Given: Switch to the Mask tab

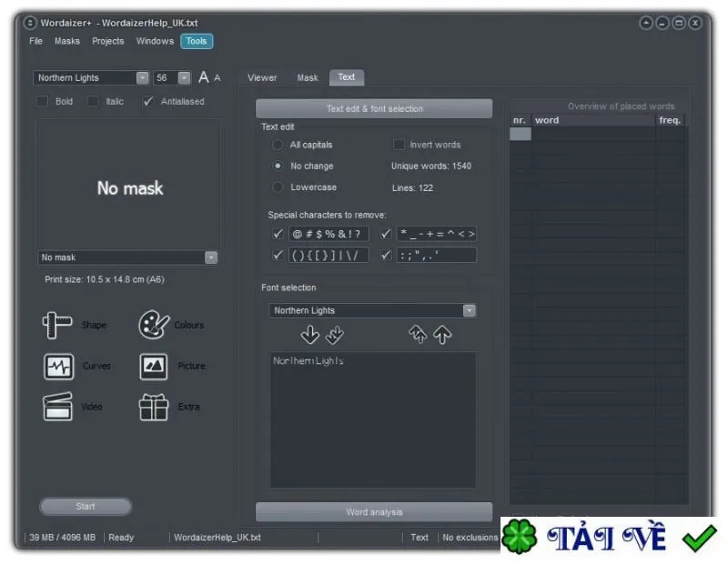Looking at the screenshot, I should (308, 77).
